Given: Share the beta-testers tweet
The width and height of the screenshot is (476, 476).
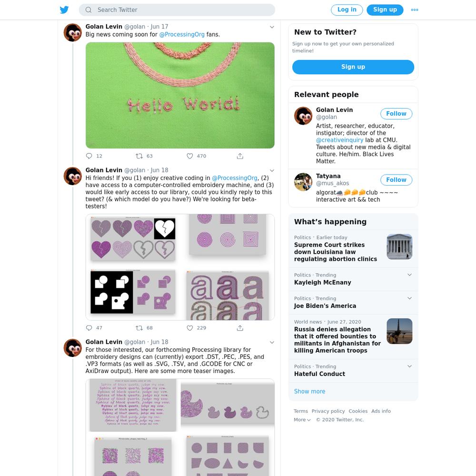Looking at the screenshot, I should click(x=240, y=328).
